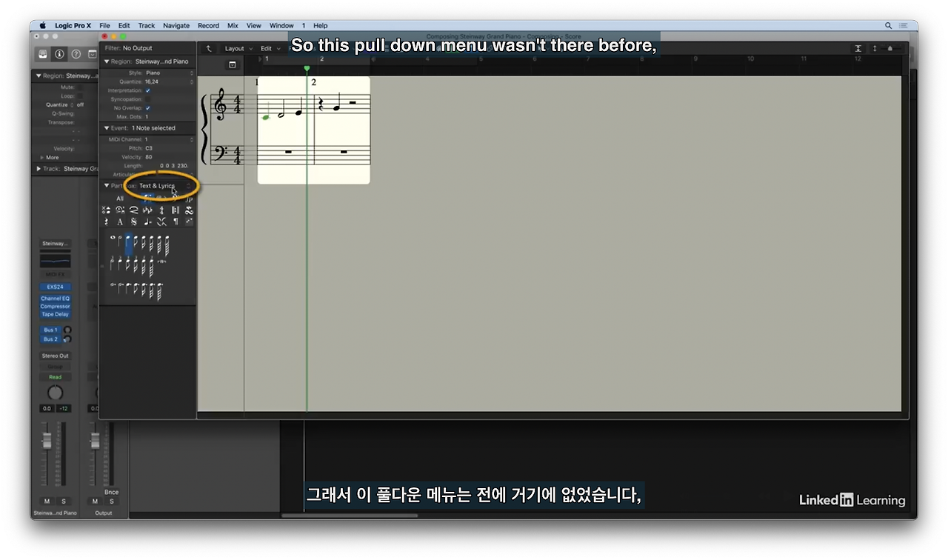Screen dimensions: 948x560
Task: Select the segno sign group icon
Action: click(x=133, y=221)
